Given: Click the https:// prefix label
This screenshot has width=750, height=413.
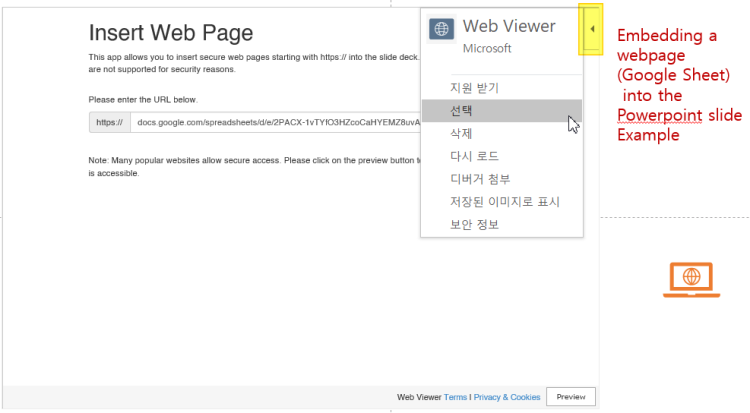Looking at the screenshot, I should (x=110, y=123).
